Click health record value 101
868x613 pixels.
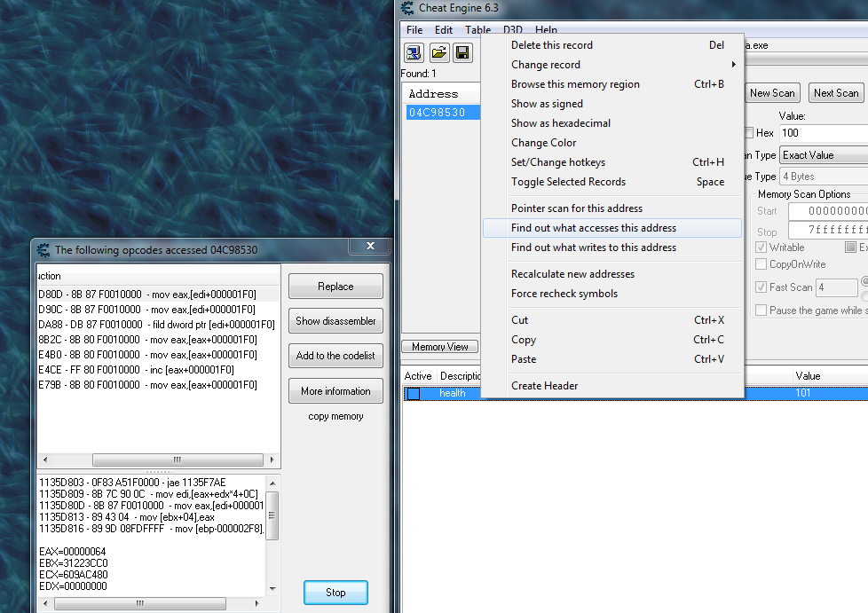click(x=802, y=393)
